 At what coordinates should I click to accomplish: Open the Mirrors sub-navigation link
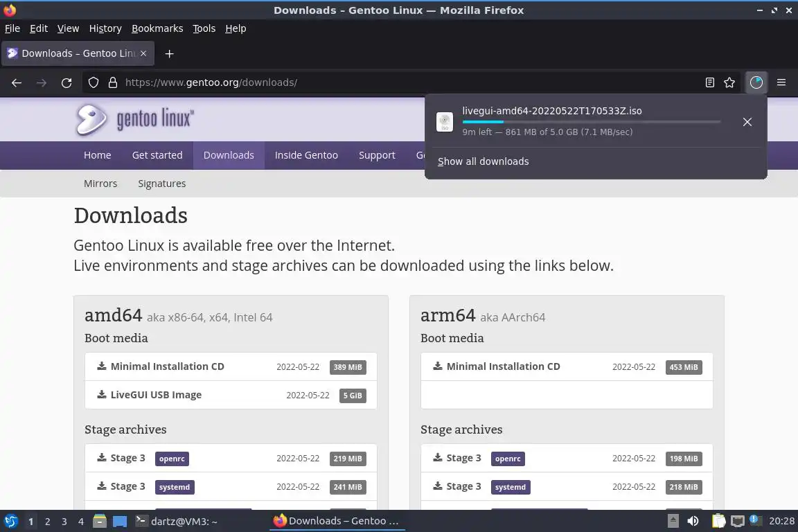pos(100,184)
